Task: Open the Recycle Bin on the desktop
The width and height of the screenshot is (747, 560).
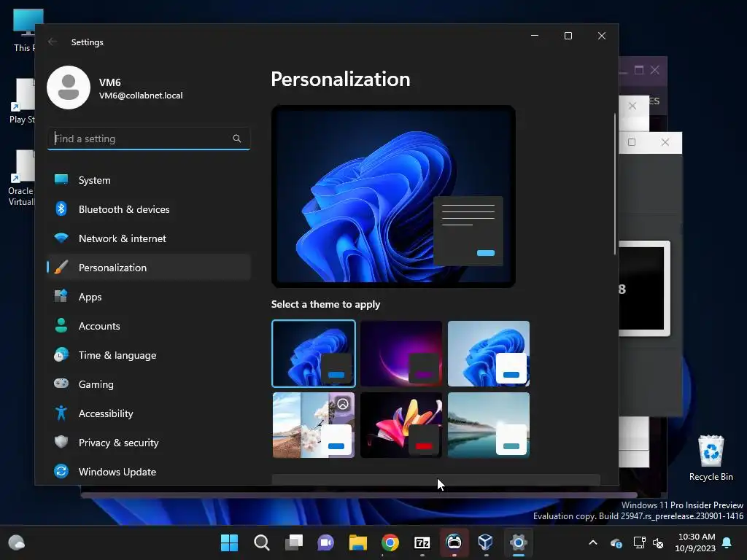Action: click(x=711, y=458)
